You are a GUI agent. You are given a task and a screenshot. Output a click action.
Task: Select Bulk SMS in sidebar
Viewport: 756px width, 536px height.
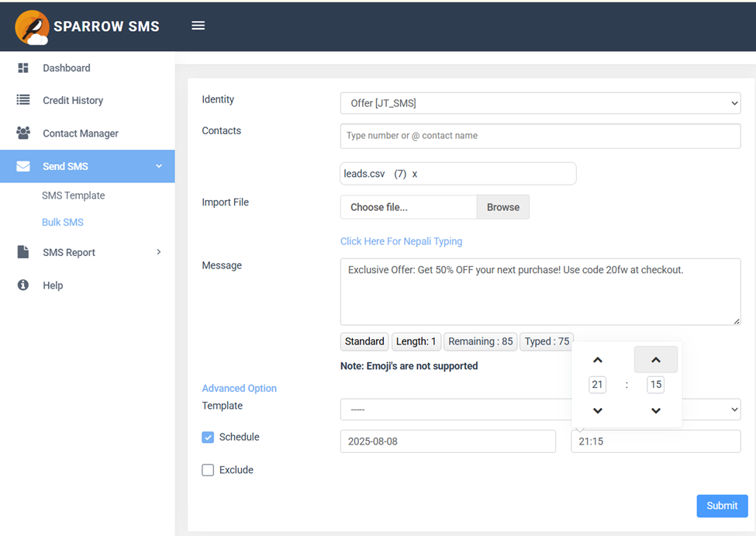coord(63,223)
